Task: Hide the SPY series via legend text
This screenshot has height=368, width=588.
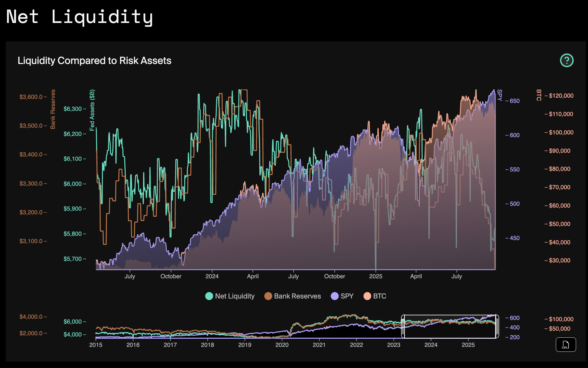Action: (347, 296)
